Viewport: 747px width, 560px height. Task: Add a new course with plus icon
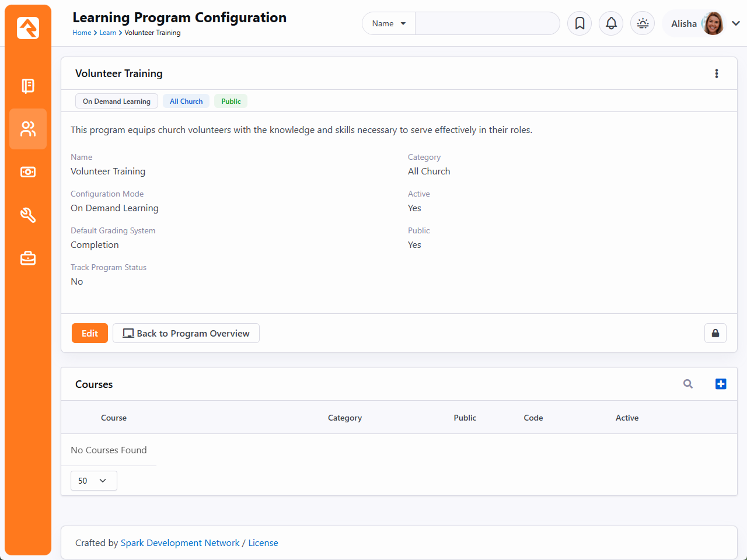click(x=721, y=384)
